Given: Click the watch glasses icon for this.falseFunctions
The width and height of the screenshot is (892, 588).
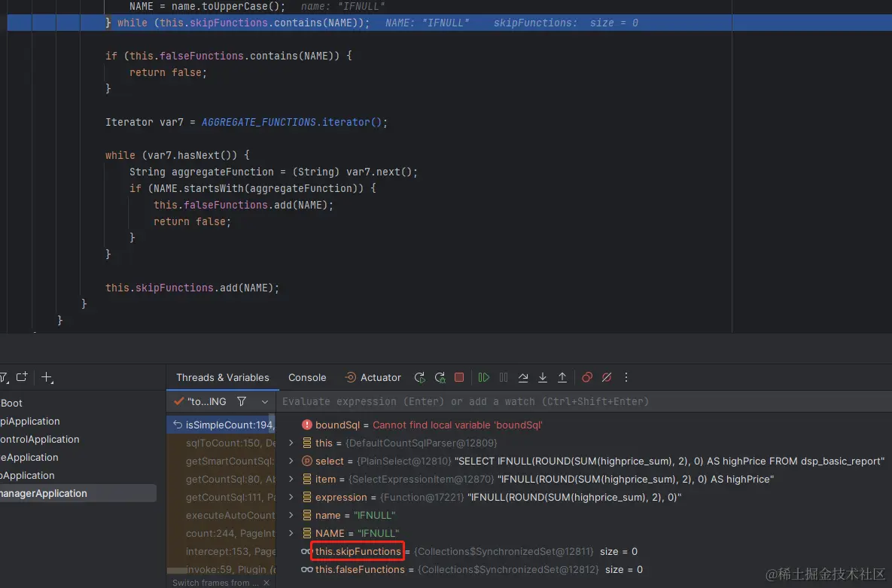Looking at the screenshot, I should click(x=306, y=569).
